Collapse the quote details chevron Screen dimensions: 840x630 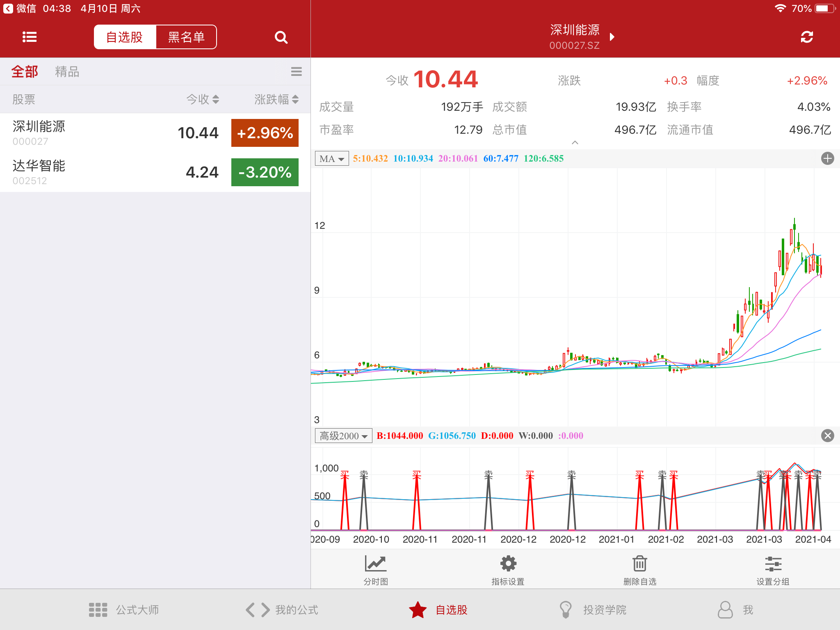575,142
